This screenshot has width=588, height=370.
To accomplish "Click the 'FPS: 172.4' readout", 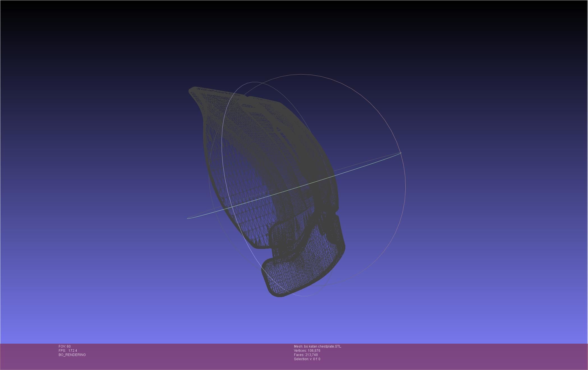I will click(68, 351).
